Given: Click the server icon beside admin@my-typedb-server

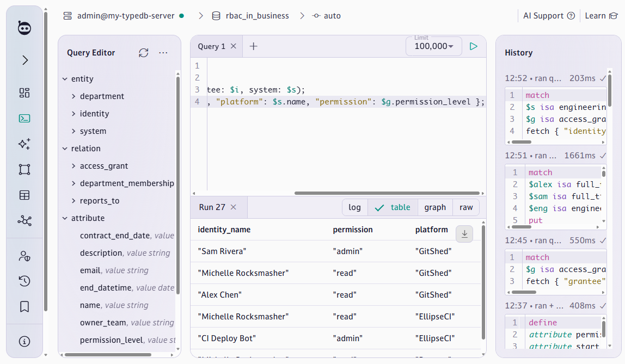Looking at the screenshot, I should click(68, 16).
